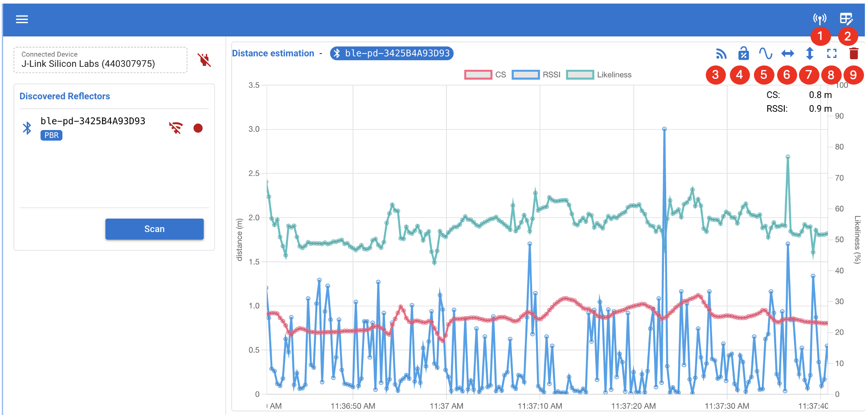Open the hamburger navigation menu
Viewport: 868px width, 415px height.
(22, 19)
